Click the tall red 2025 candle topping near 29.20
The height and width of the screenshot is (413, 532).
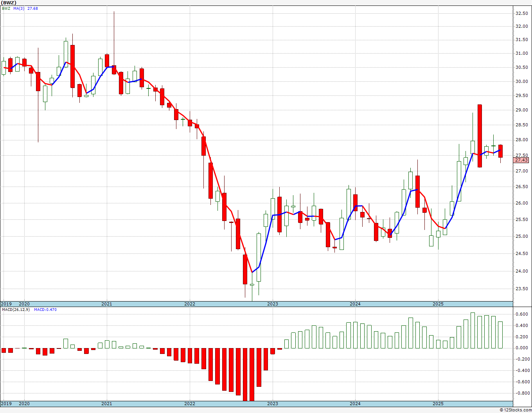coord(480,136)
